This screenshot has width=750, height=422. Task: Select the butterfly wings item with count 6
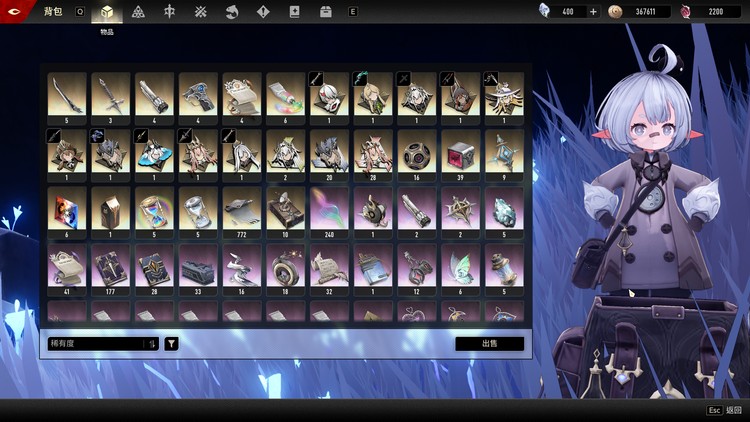point(461,266)
